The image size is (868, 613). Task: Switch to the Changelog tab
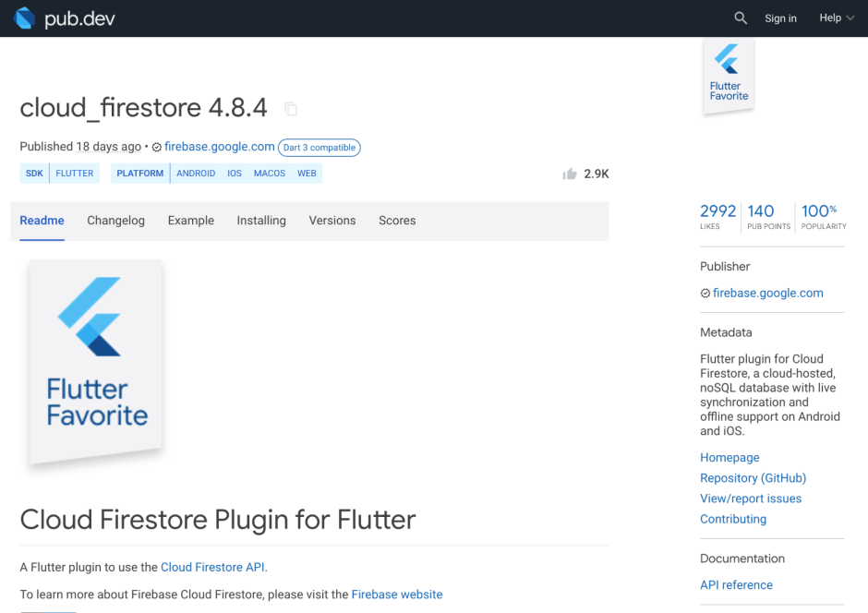[x=115, y=221]
